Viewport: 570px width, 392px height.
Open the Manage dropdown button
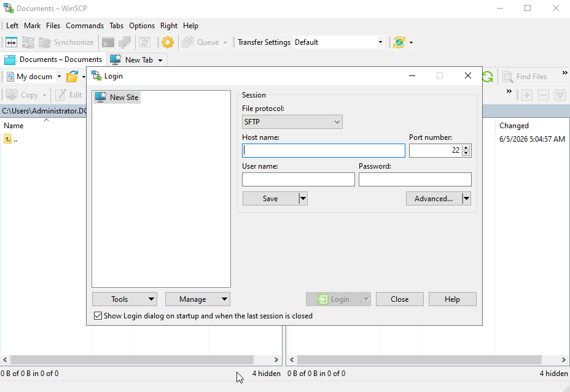[198, 299]
